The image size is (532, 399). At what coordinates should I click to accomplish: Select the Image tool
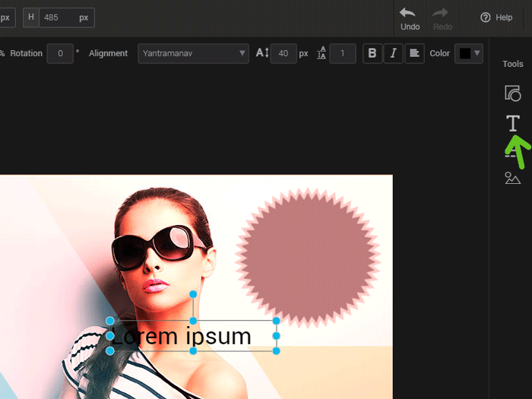tap(513, 178)
